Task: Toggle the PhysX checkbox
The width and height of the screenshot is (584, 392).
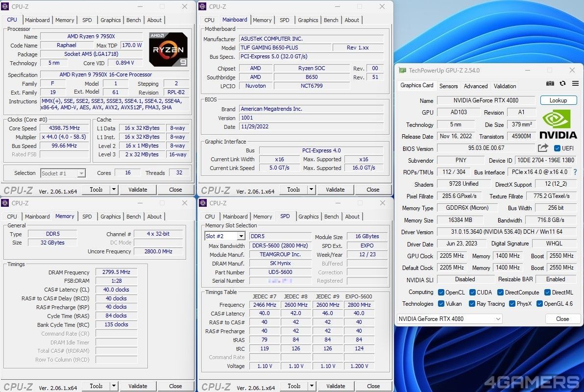Action: pyautogui.click(x=512, y=304)
